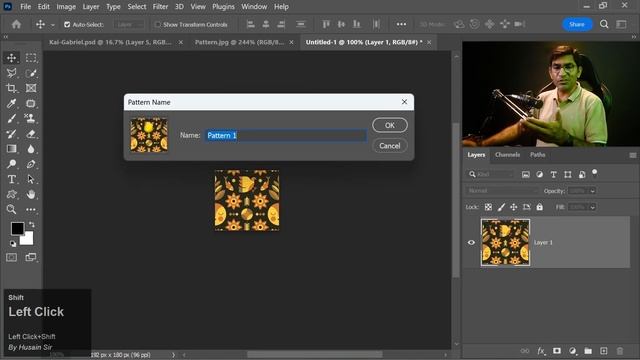The height and width of the screenshot is (360, 640).
Task: Confirm Pattern Name dialog with OK
Action: coord(390,125)
